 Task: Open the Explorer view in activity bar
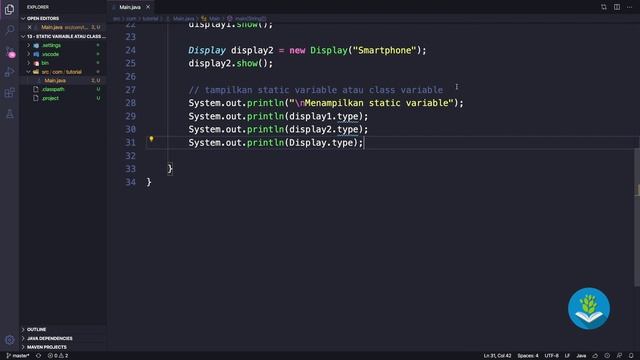click(9, 9)
